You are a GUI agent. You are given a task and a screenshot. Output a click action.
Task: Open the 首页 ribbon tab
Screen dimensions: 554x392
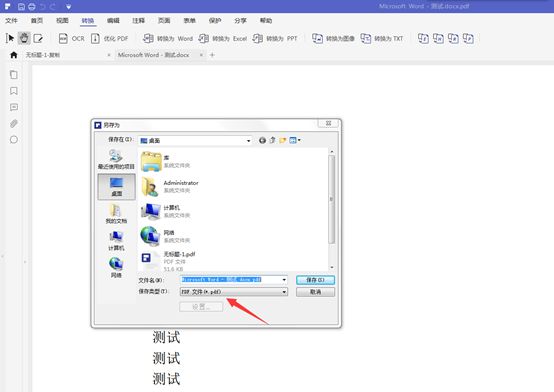(37, 21)
